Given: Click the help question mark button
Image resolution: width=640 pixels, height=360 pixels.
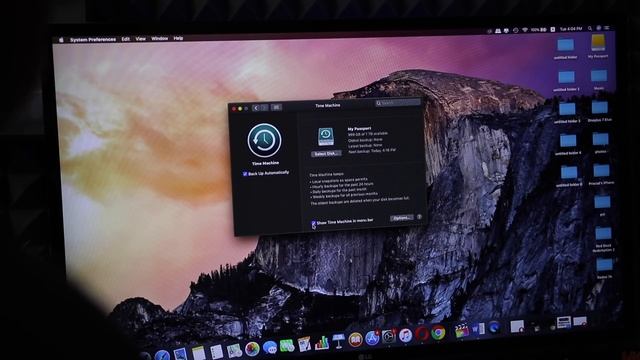Looking at the screenshot, I should [419, 217].
